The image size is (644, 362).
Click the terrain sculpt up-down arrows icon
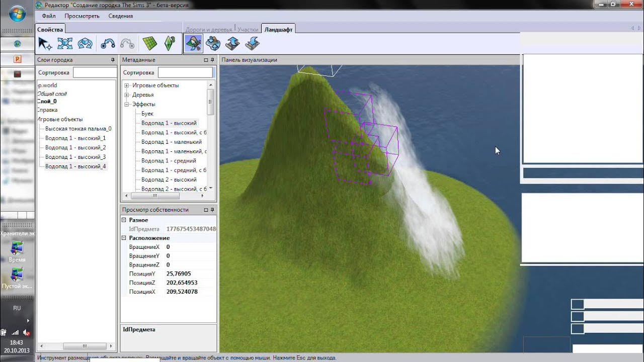pos(213,44)
